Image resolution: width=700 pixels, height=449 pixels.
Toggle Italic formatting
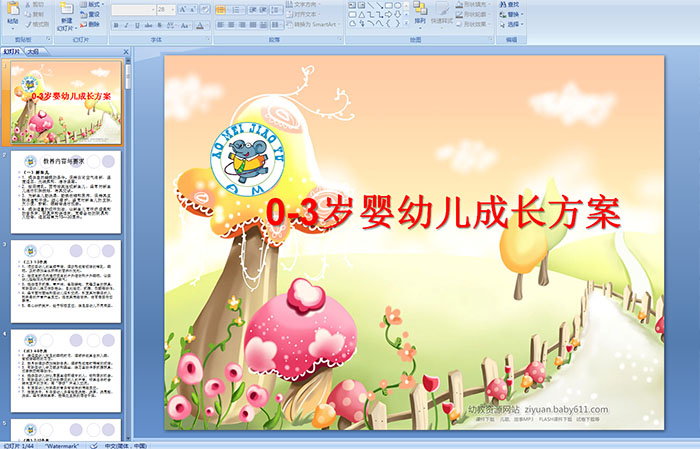(x=126, y=25)
